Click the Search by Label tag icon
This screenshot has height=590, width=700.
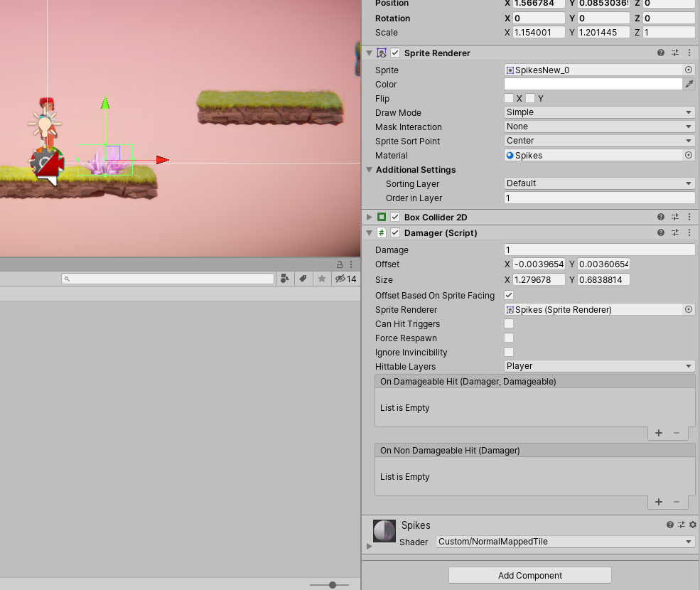point(303,279)
